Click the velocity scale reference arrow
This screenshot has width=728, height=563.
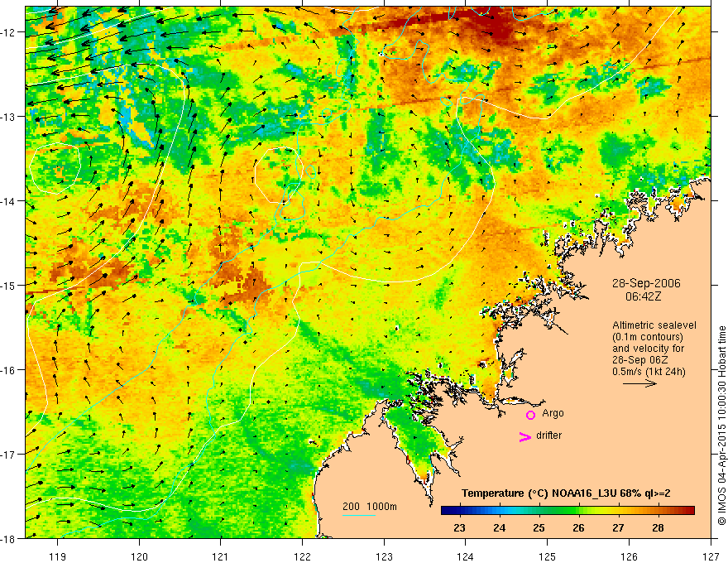tap(639, 383)
